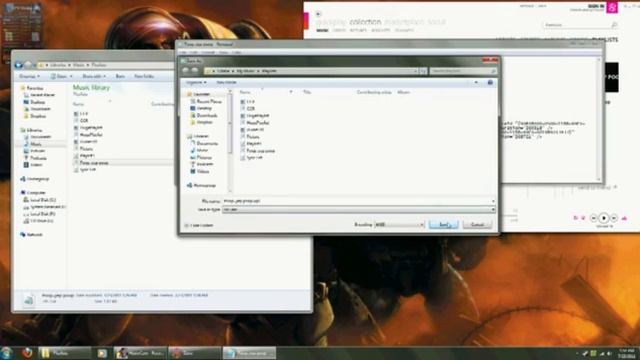
Task: Click the search field in Save As dialog
Action: [x=463, y=71]
